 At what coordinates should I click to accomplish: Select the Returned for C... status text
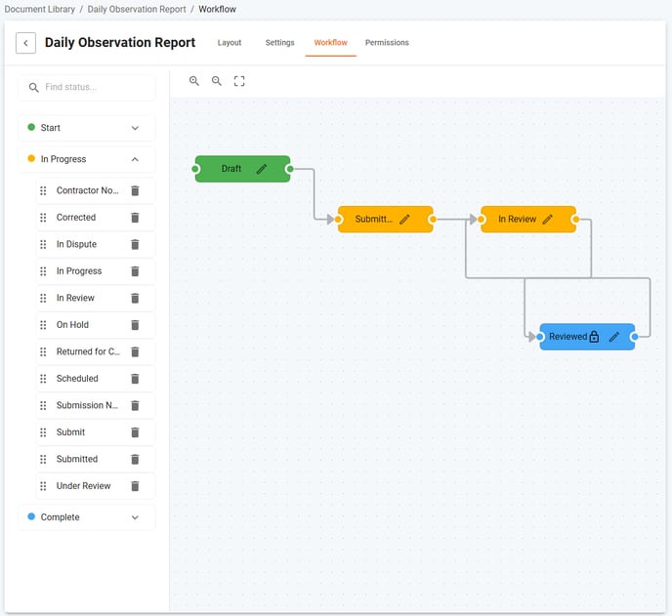pos(88,351)
